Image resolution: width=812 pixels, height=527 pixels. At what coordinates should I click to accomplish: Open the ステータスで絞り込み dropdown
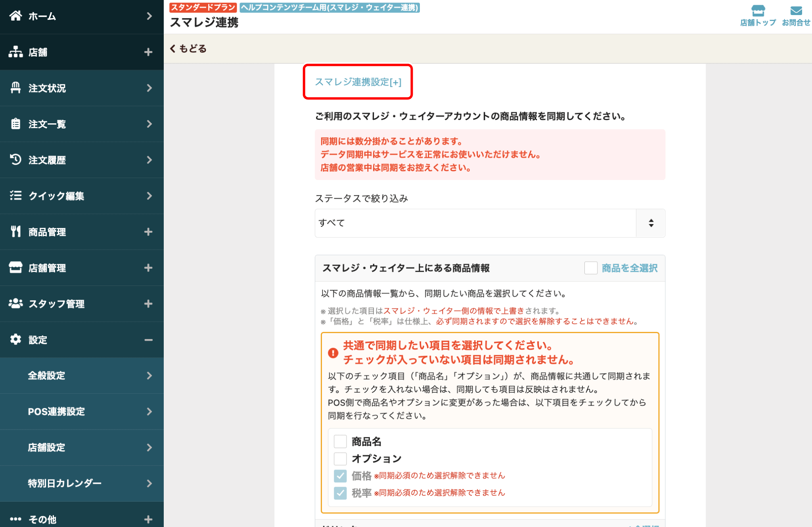tap(490, 223)
